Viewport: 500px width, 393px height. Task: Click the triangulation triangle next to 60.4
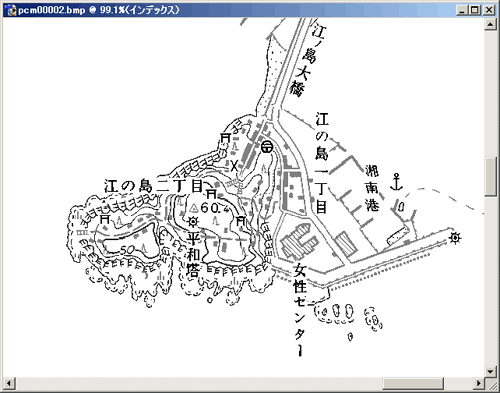(x=194, y=208)
